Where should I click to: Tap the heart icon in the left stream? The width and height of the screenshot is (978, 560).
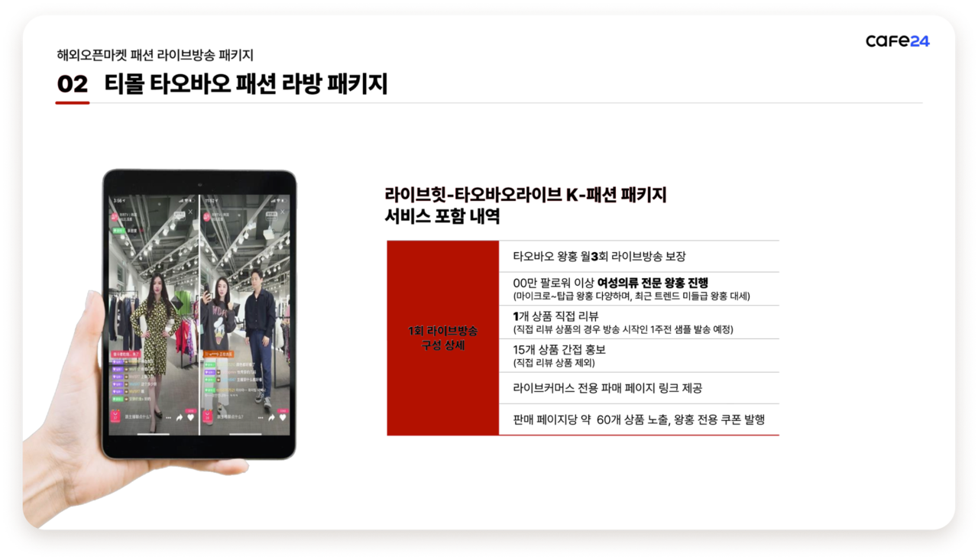191,418
